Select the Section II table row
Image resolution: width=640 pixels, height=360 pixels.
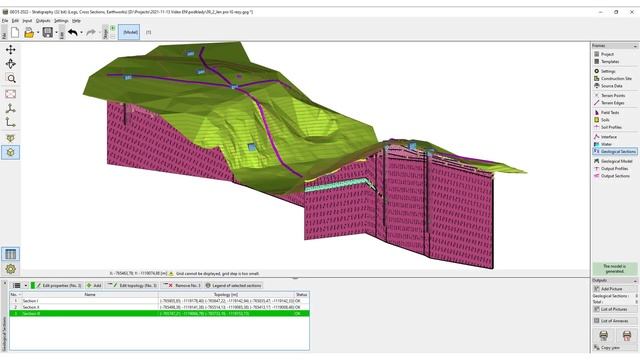159,307
